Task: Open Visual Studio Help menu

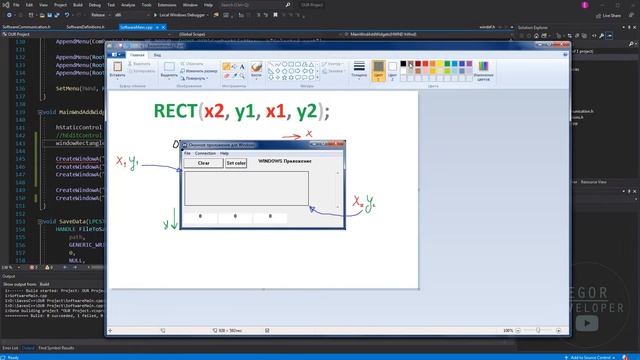Action: tap(208, 5)
